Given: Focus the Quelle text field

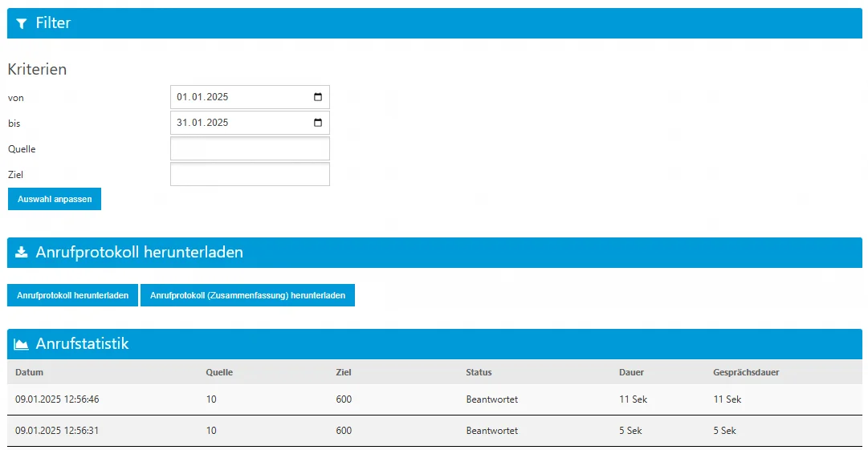Looking at the screenshot, I should point(250,148).
